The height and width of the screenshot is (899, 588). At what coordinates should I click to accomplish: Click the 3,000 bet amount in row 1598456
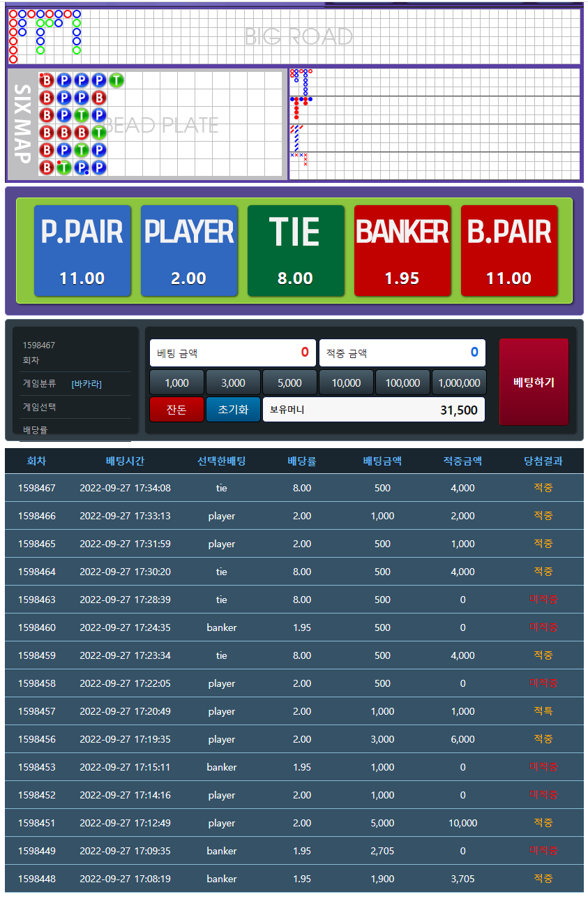click(382, 739)
